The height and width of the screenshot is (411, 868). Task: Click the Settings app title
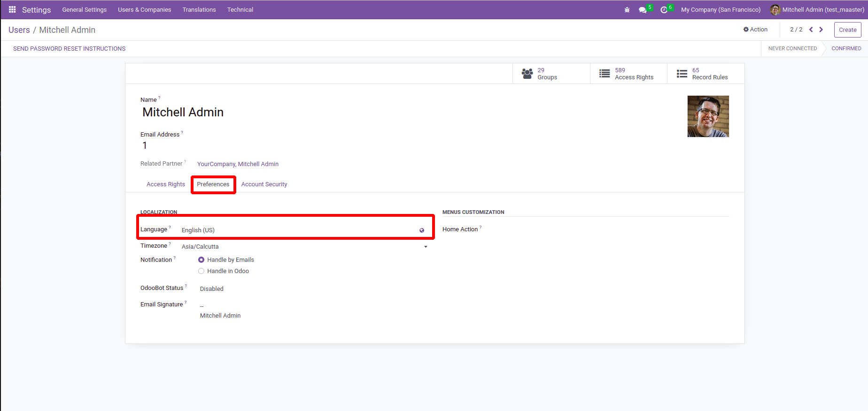[36, 10]
